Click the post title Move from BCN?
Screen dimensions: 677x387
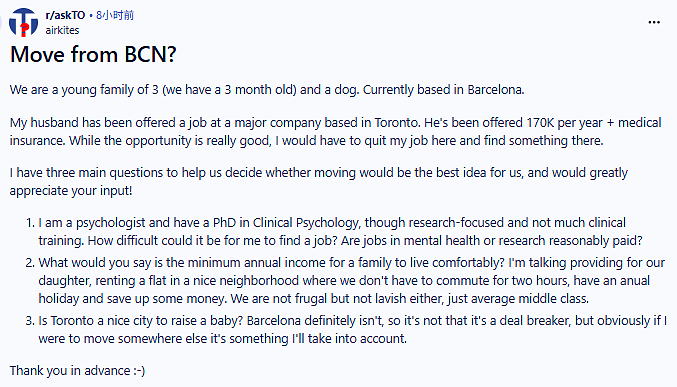[x=93, y=54]
